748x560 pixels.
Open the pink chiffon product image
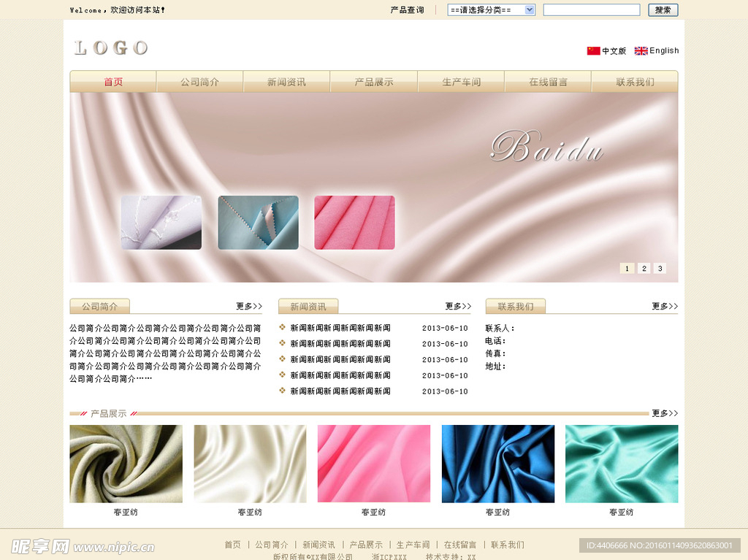374,464
